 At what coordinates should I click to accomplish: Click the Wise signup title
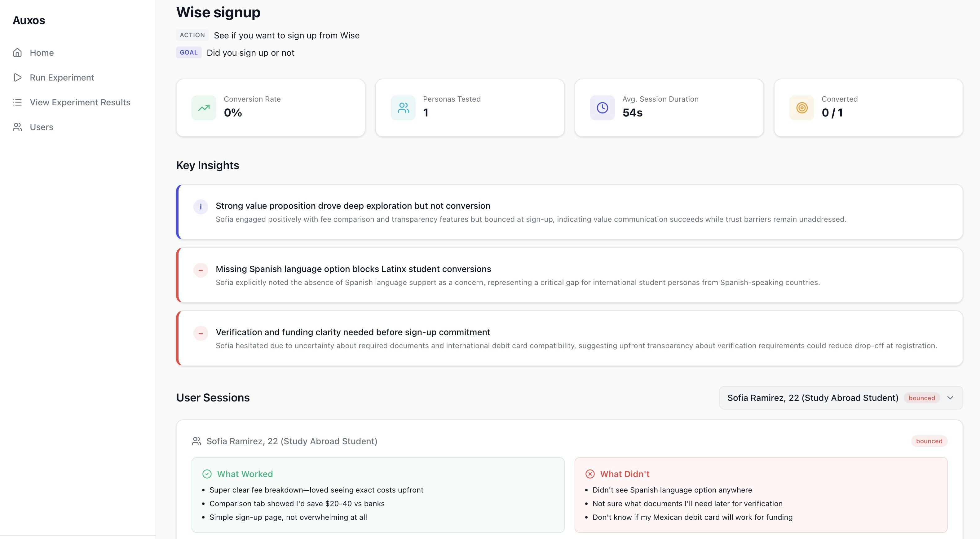(x=218, y=12)
